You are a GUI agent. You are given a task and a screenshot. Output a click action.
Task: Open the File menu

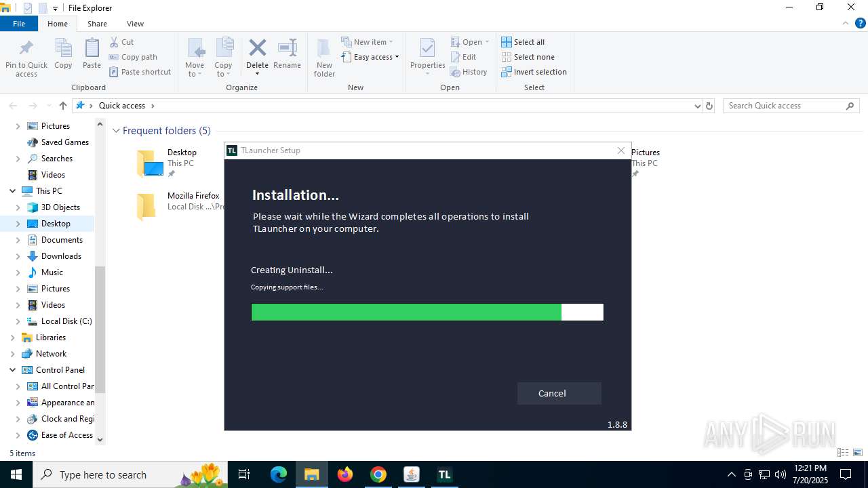click(x=19, y=24)
